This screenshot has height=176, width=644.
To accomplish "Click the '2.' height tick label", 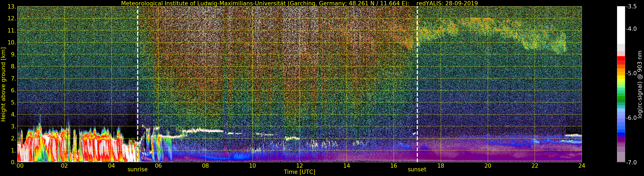I will click(x=13, y=139).
